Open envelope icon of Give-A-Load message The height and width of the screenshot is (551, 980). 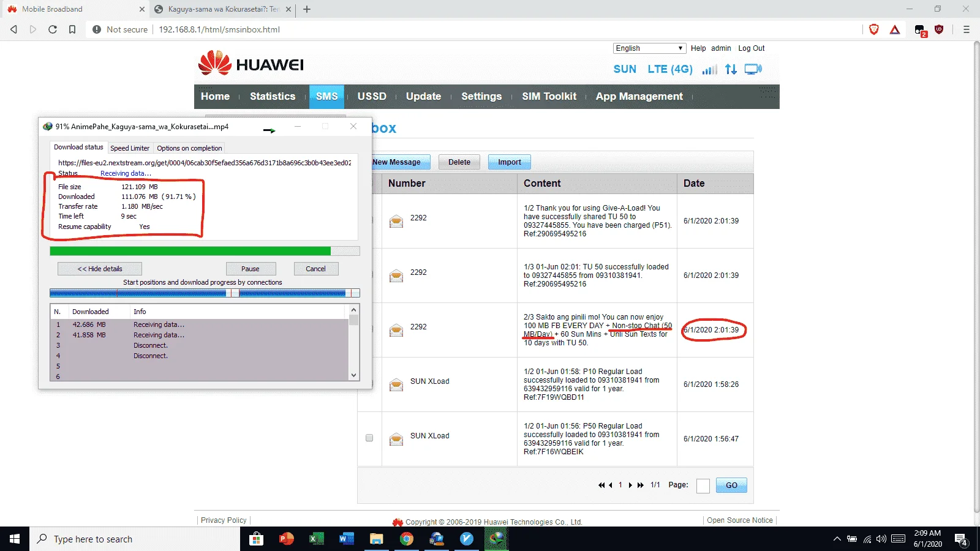pos(396,221)
